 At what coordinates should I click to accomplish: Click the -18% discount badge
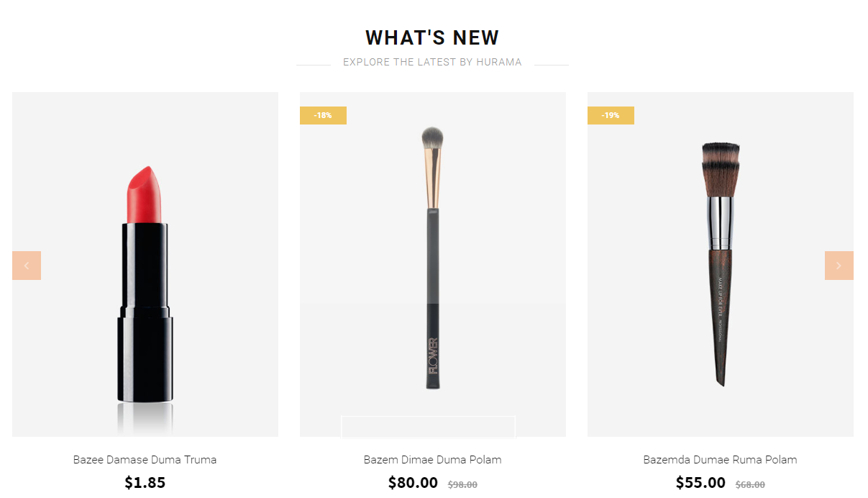pos(323,115)
